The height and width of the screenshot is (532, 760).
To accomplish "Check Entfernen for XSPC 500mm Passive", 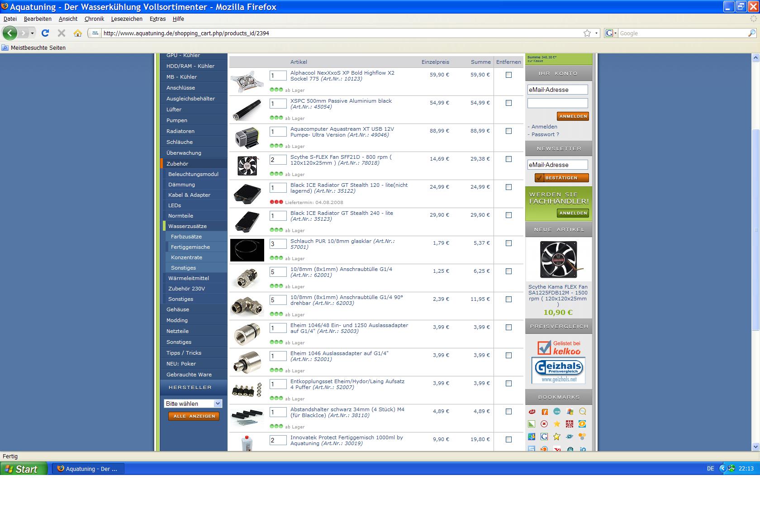I will click(508, 103).
